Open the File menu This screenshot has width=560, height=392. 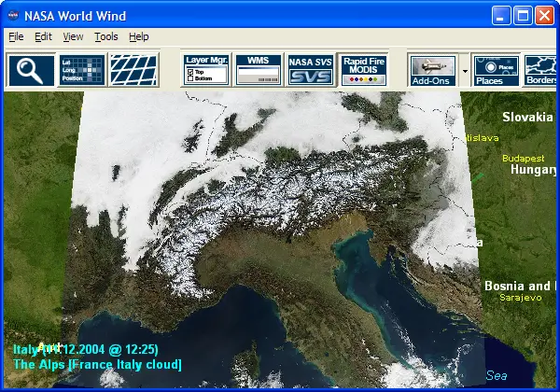[x=16, y=36]
